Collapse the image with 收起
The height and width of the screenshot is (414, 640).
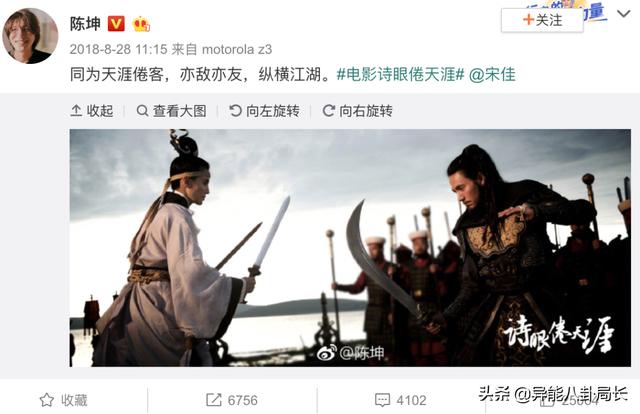92,111
